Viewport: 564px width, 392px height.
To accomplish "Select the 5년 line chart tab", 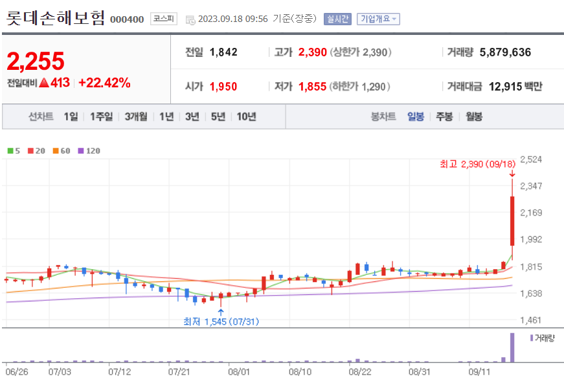I will 218,116.
